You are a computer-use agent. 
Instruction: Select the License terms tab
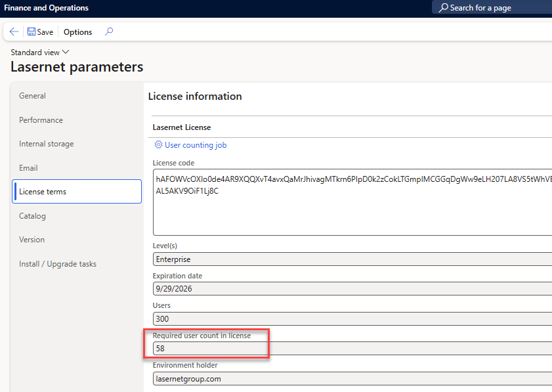coord(77,192)
